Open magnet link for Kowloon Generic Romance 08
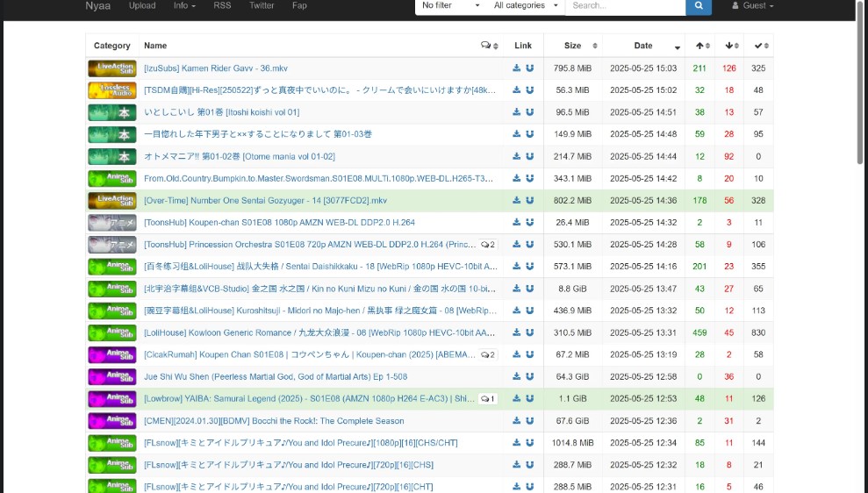 [530, 332]
